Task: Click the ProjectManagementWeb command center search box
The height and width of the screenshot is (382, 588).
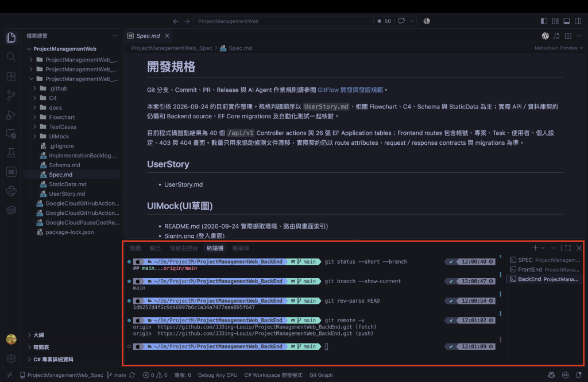Action: [x=283, y=21]
